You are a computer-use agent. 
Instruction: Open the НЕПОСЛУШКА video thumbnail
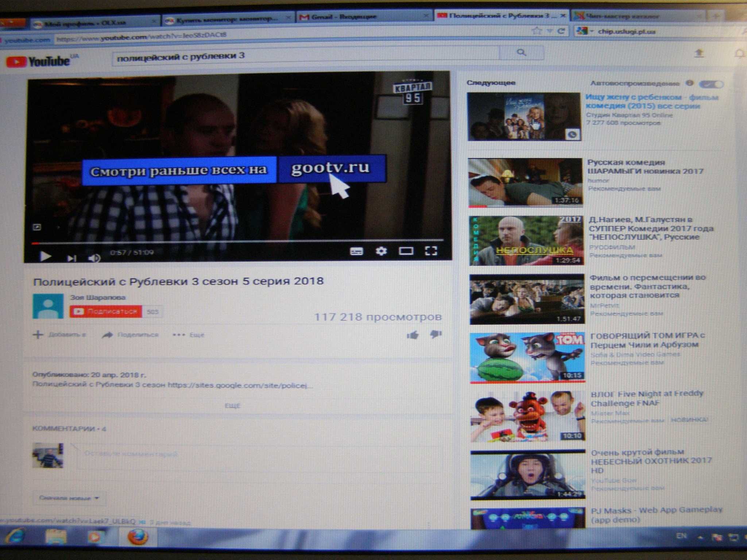pyautogui.click(x=526, y=241)
